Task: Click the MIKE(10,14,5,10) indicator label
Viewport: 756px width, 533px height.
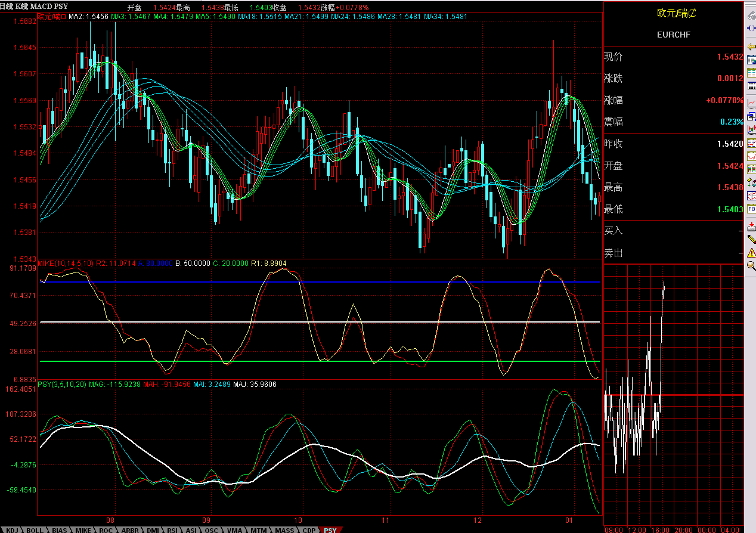Action: pos(65,263)
